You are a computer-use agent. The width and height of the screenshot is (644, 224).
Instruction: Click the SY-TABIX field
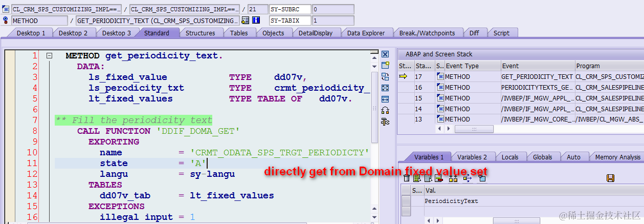point(290,21)
